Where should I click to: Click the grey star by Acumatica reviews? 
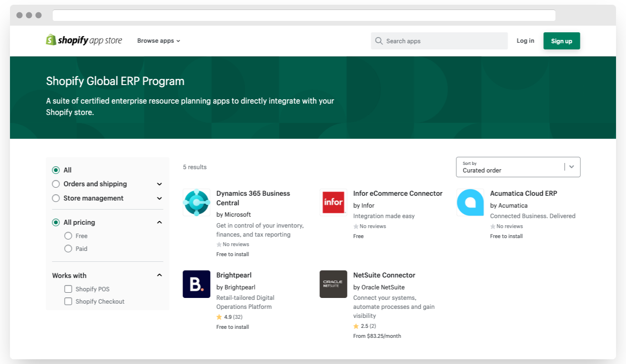click(493, 226)
